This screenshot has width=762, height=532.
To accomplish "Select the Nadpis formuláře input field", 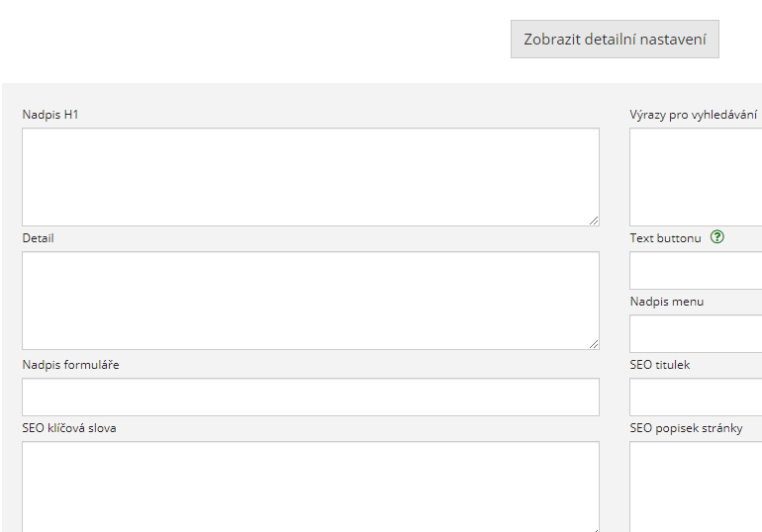I will [x=311, y=398].
